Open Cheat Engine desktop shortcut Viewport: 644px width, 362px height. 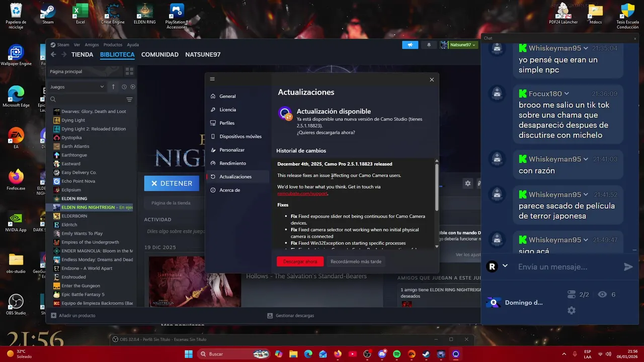tap(112, 14)
